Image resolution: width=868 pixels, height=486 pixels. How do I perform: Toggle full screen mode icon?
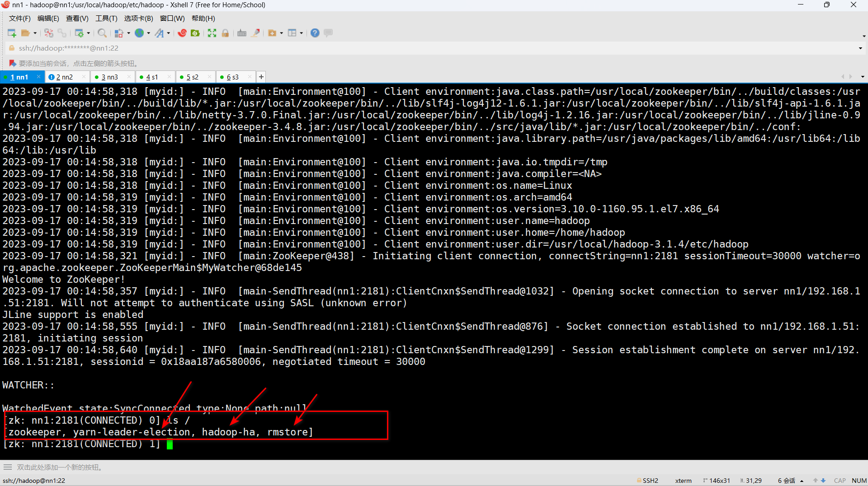click(212, 33)
